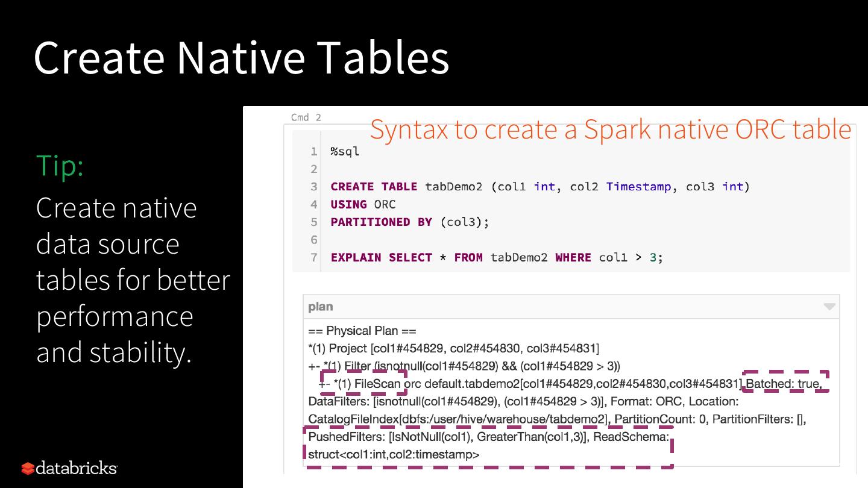Click the plan column header
868x488 pixels.
point(571,307)
